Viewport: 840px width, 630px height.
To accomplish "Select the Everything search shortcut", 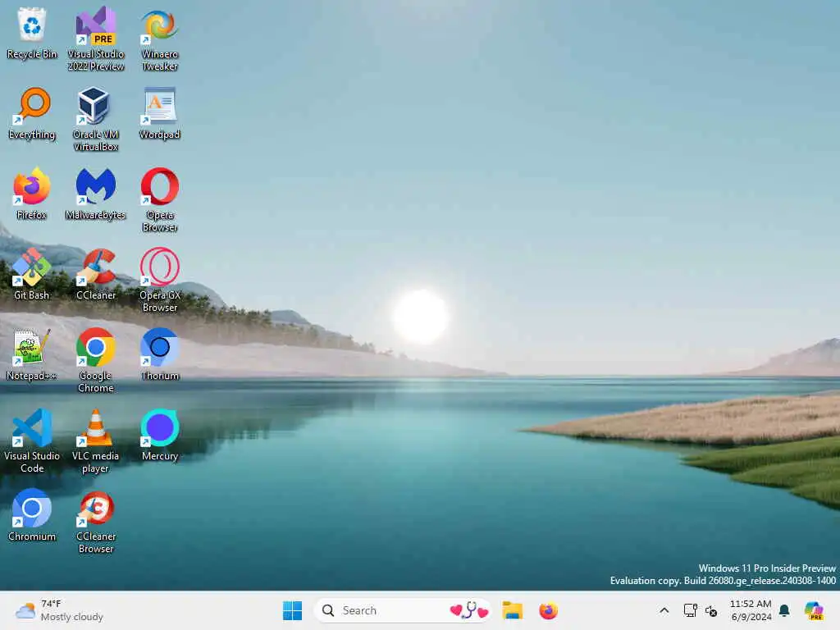I will coord(32,113).
